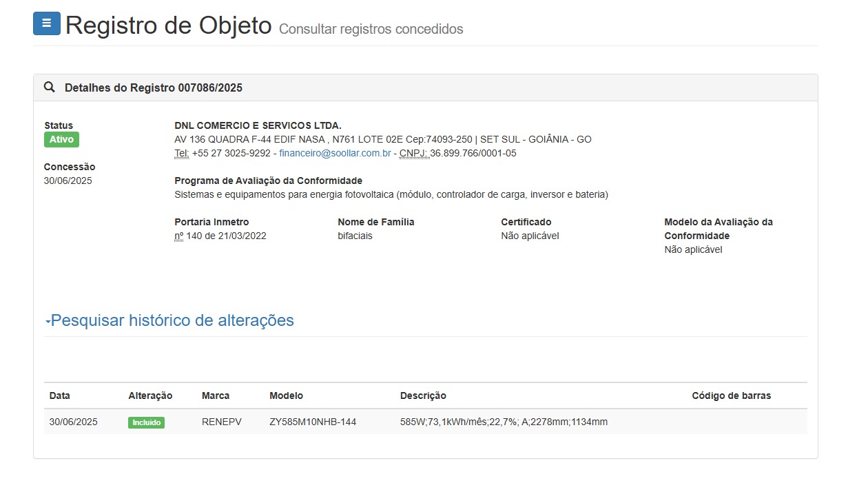Screen dimensions: 868x483
Task: Open the financeiro@soollar.com.br email link
Action: pyautogui.click(x=335, y=153)
